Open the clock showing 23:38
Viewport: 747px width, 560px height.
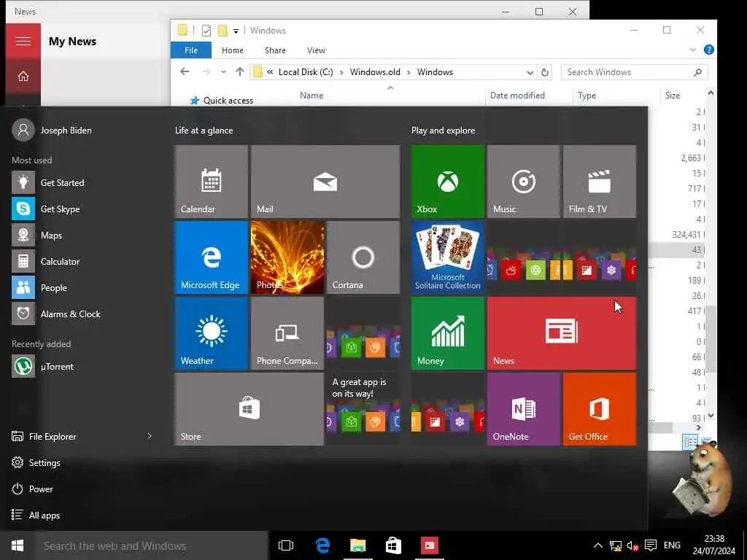point(713,545)
